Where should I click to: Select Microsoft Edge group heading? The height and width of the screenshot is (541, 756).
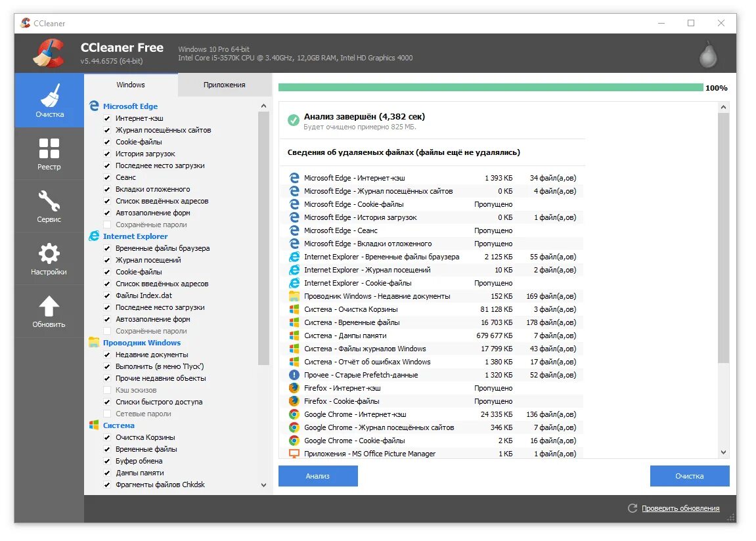pyautogui.click(x=130, y=106)
